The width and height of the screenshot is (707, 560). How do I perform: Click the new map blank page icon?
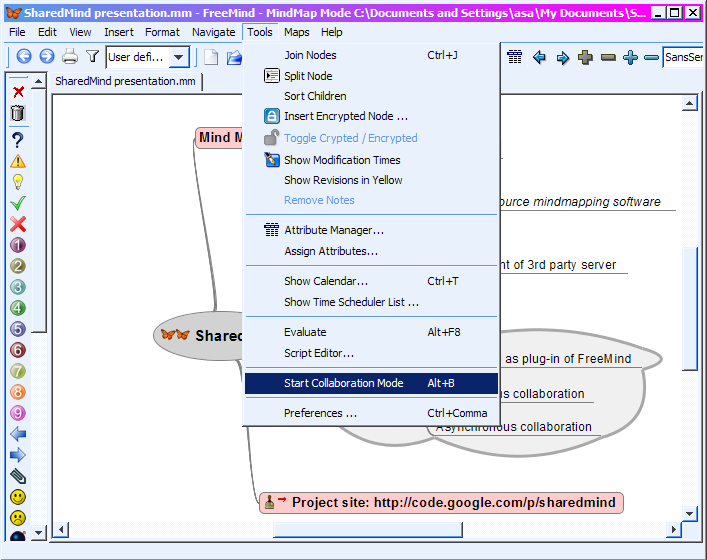click(x=211, y=57)
